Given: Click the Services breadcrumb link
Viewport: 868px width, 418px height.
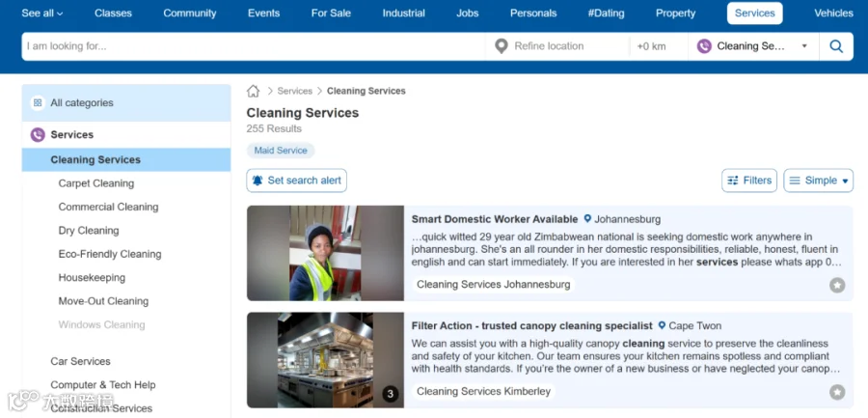Looking at the screenshot, I should coord(294,91).
